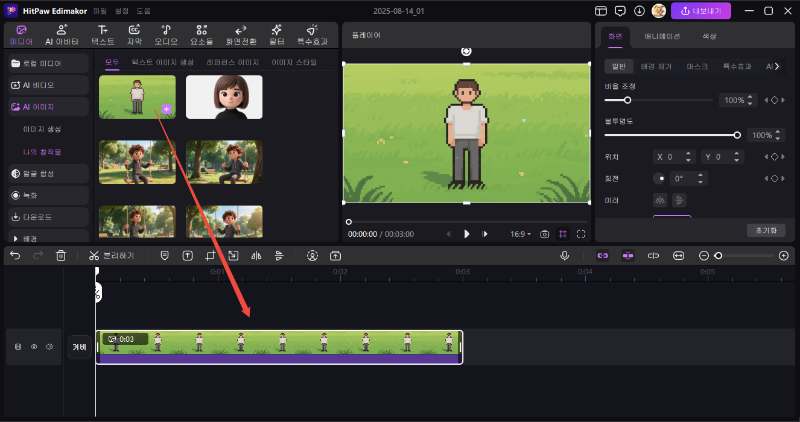Switch to Reference image filter tab
The image size is (800, 422).
pyautogui.click(x=232, y=62)
